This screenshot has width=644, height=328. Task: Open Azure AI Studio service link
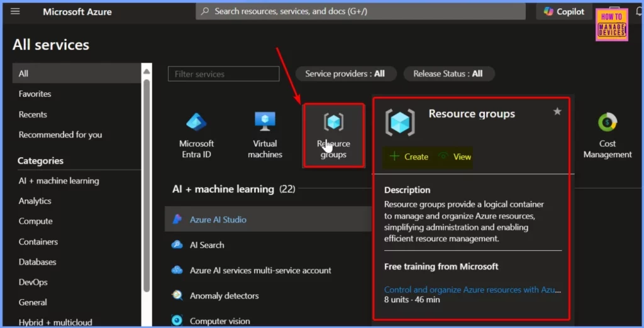coord(218,220)
